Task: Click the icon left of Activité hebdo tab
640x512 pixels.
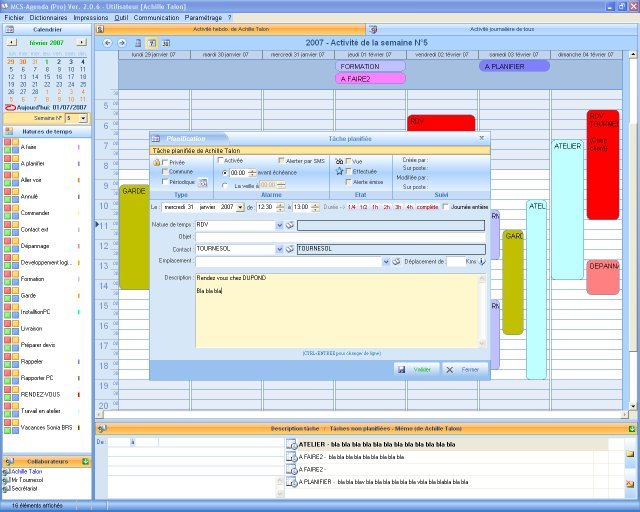Action: coord(100,29)
